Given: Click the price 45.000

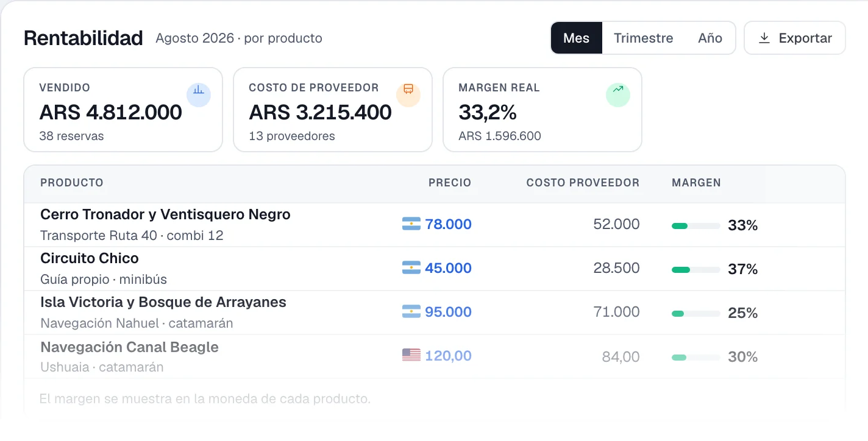Looking at the screenshot, I should tap(449, 268).
